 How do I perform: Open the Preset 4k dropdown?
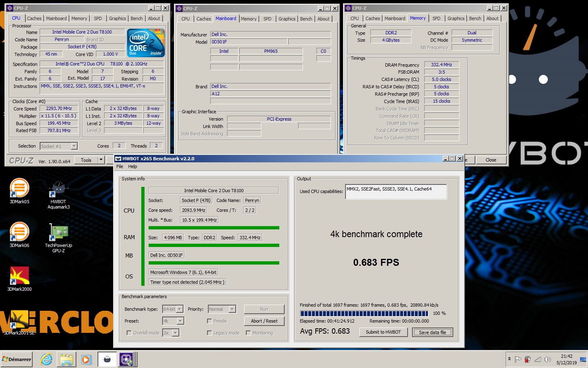coord(180,321)
